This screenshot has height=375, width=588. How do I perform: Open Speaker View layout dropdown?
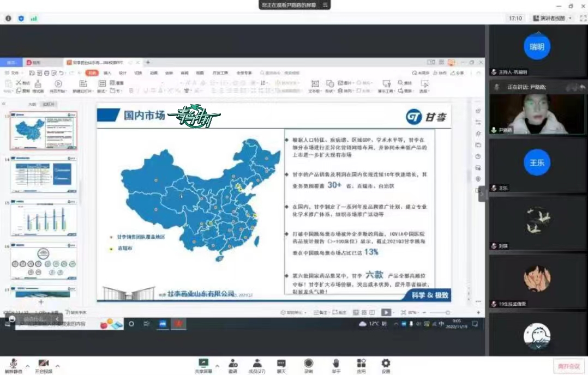click(x=553, y=18)
